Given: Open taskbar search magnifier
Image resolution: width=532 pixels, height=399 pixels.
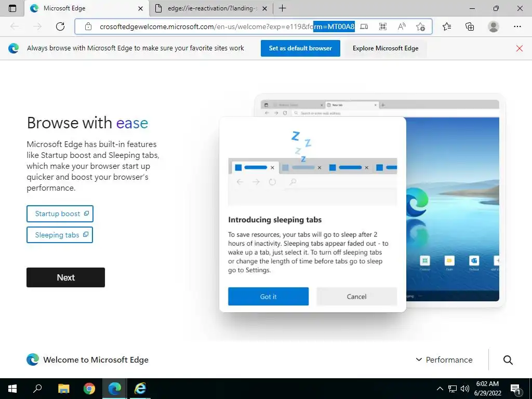Looking at the screenshot, I should (37, 389).
